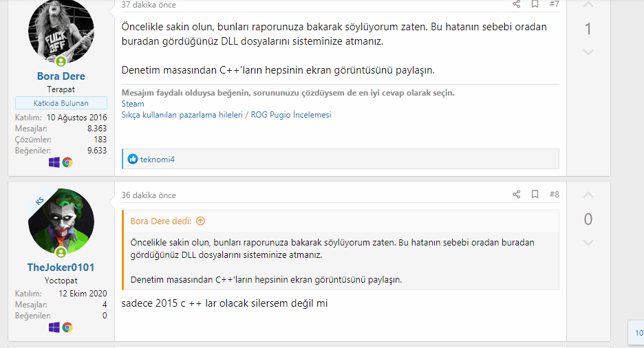This screenshot has height=348, width=644.
Task: Upvote TheJoker0101's post
Action: (x=588, y=196)
